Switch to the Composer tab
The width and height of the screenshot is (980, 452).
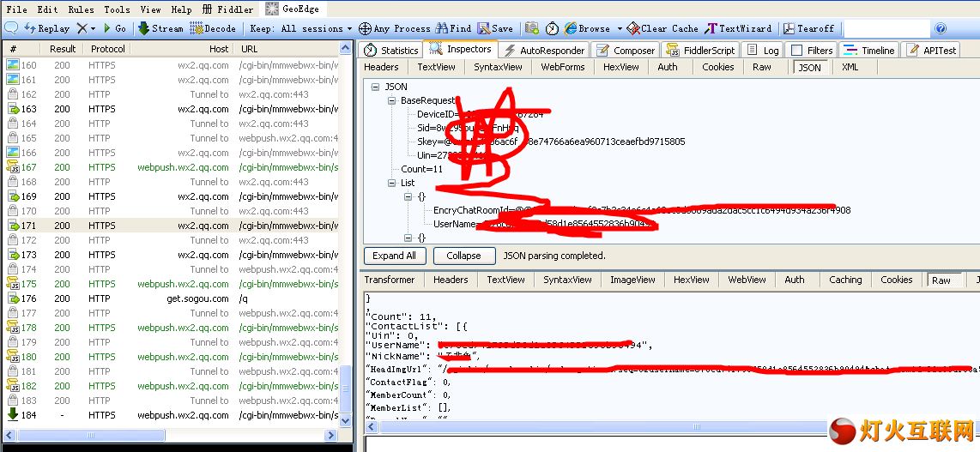[626, 50]
